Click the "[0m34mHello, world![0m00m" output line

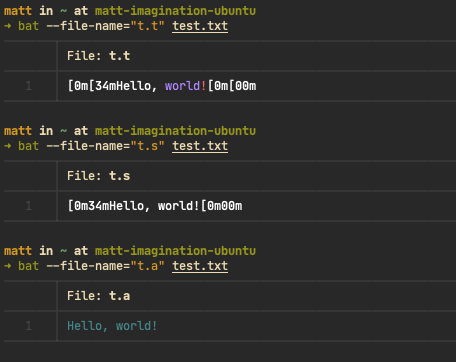[155, 206]
